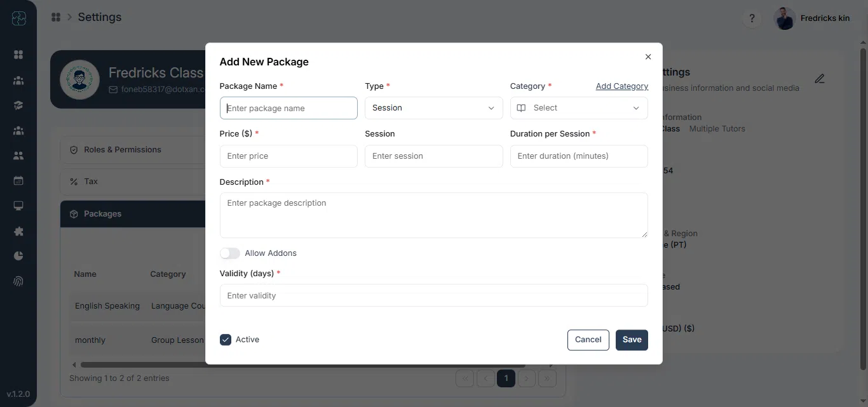The image size is (868, 407).
Task: Click the breadcrumb grid icon beside Settings
Action: (56, 17)
